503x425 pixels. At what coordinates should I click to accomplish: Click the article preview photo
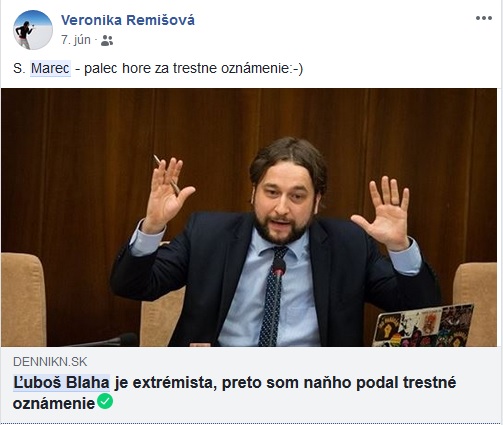coord(249,217)
